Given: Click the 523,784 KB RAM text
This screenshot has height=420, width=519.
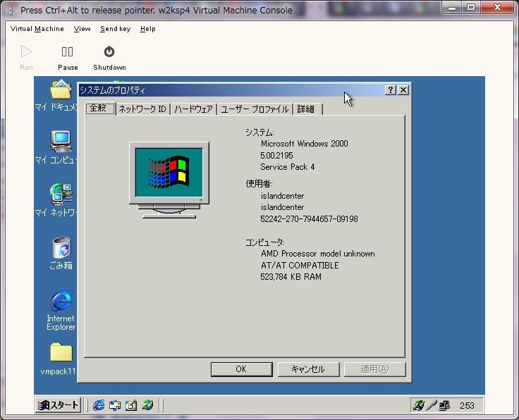Looking at the screenshot, I should coord(291,277).
